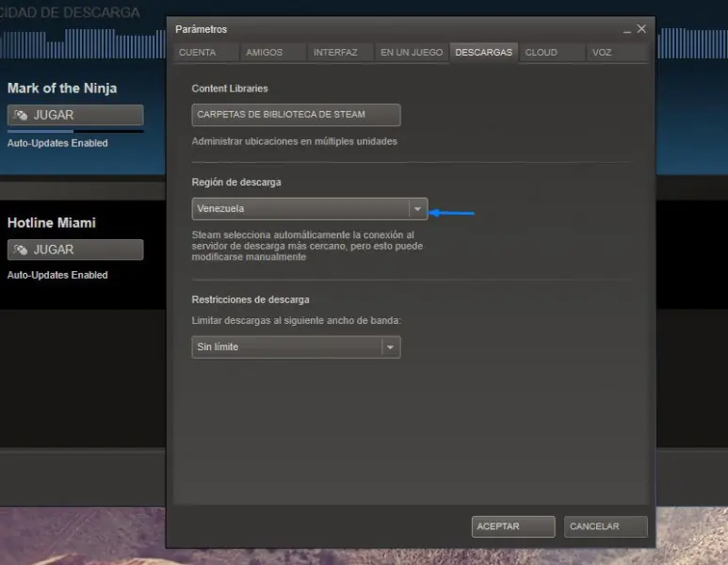
Task: Open the CLOUD tab
Action: click(x=551, y=53)
